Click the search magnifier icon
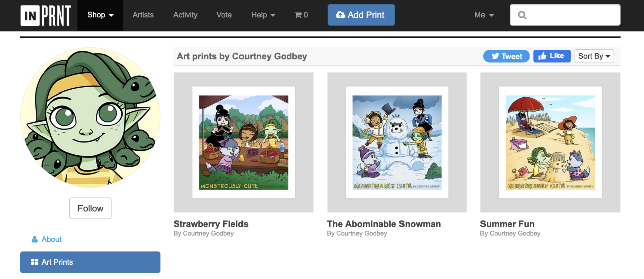Image resolution: width=644 pixels, height=279 pixels. [522, 15]
